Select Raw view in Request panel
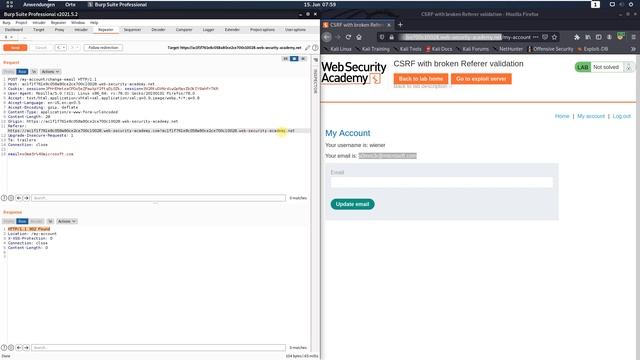Screen dimensions: 640x360 pyautogui.click(x=22, y=71)
